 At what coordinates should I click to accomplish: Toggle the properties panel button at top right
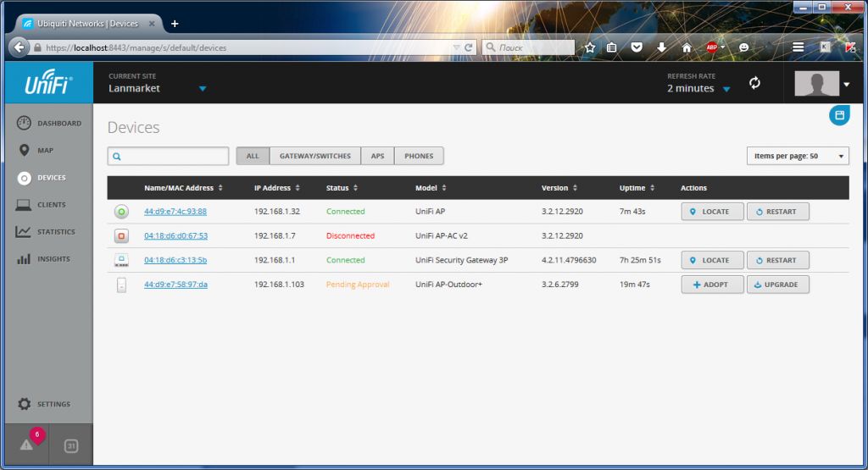(x=838, y=115)
